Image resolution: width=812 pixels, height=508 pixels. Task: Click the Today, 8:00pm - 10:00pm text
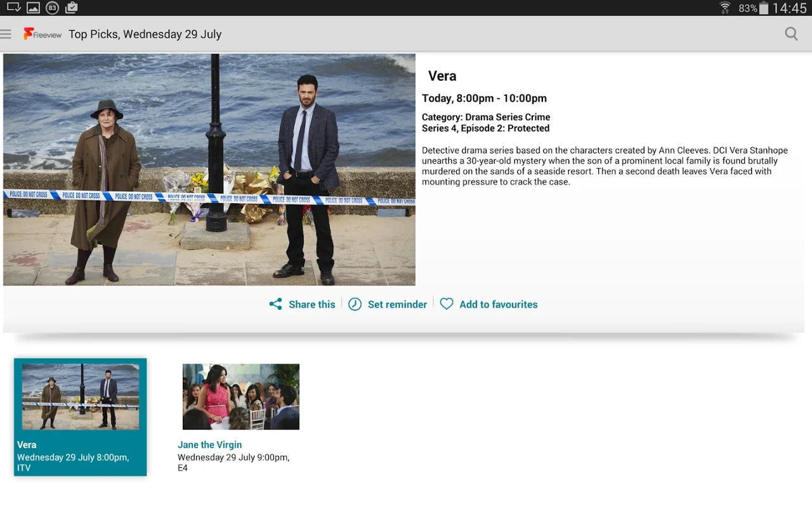pos(484,98)
